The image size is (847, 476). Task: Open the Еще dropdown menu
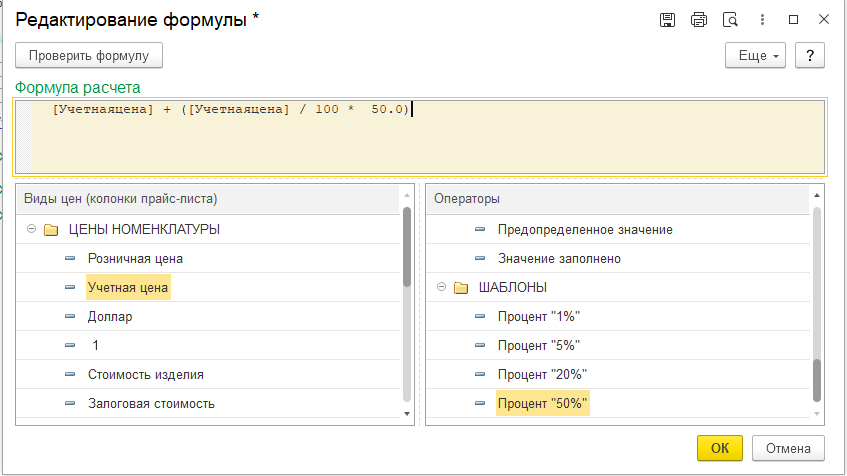pyautogui.click(x=755, y=56)
